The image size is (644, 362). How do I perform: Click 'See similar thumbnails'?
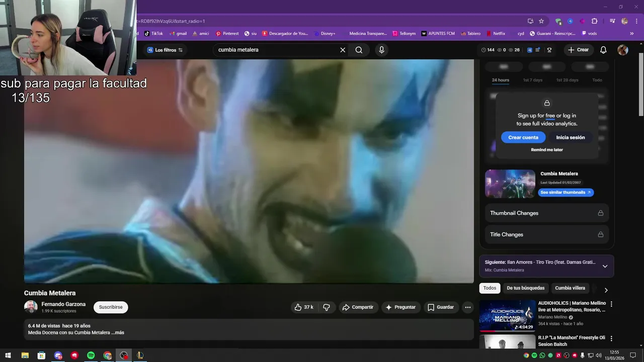[x=566, y=193]
